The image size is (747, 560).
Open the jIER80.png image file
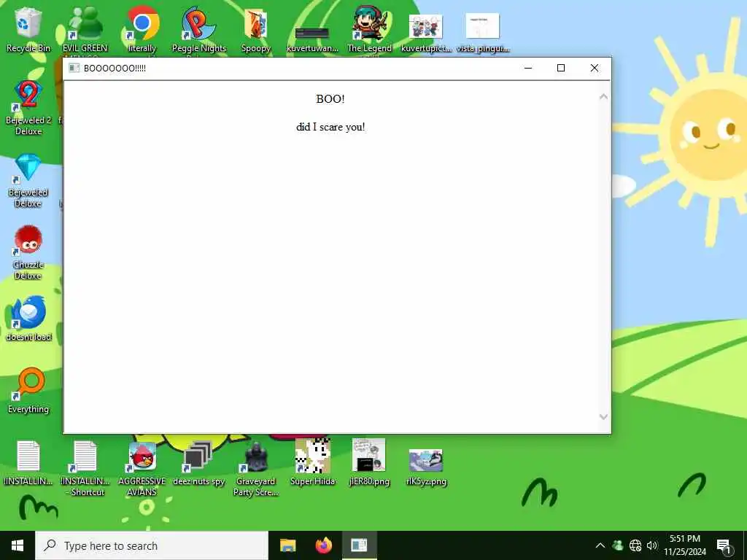pyautogui.click(x=369, y=462)
